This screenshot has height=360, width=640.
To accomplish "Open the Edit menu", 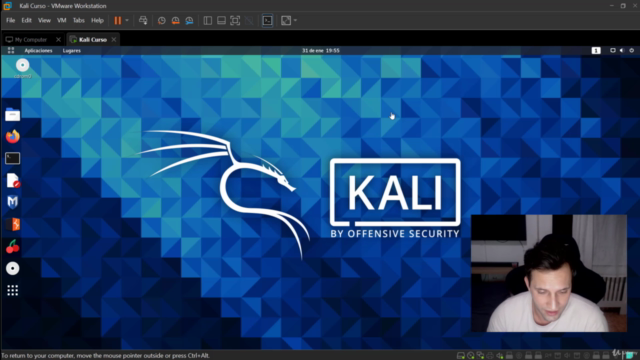I will coord(27,20).
